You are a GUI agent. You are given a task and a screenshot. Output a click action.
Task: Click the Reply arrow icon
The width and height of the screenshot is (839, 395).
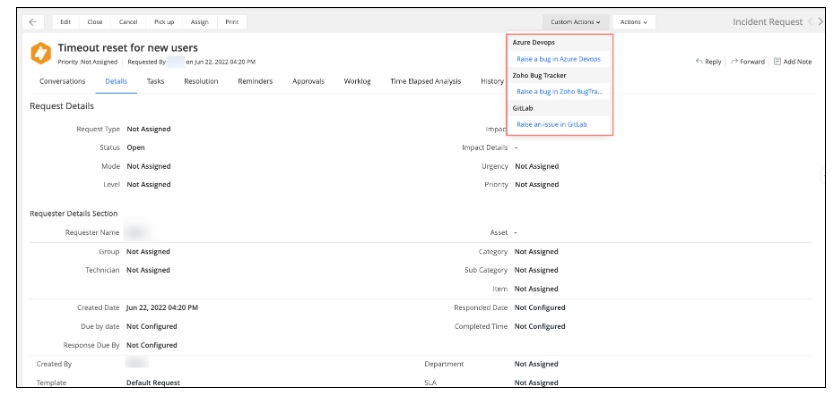tap(699, 62)
